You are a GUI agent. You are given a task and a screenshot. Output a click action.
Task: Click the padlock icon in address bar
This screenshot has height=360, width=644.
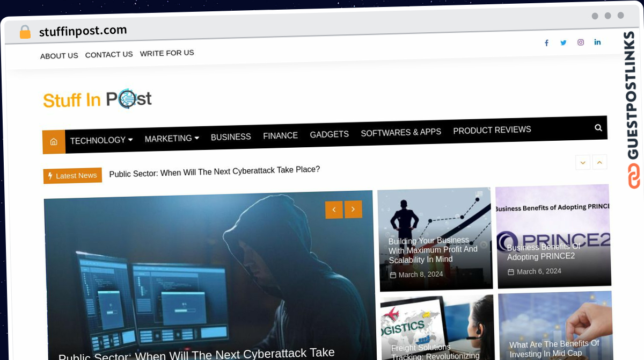(25, 32)
